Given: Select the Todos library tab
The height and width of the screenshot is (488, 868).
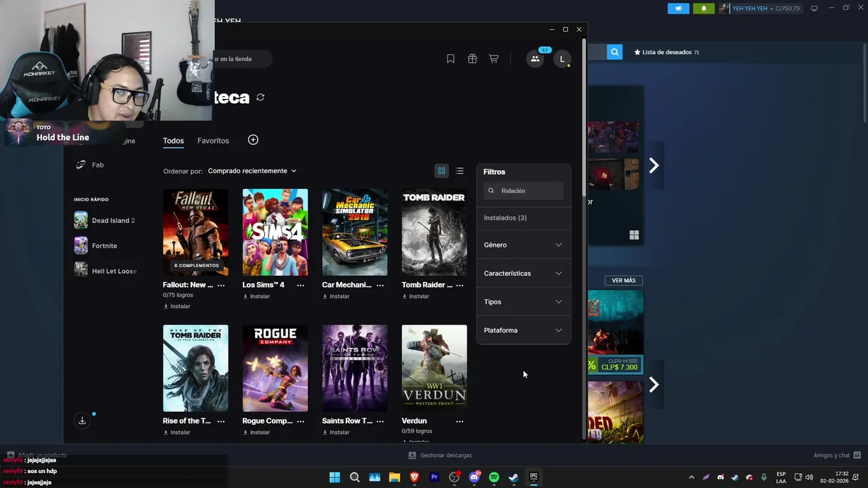Looking at the screenshot, I should point(173,141).
